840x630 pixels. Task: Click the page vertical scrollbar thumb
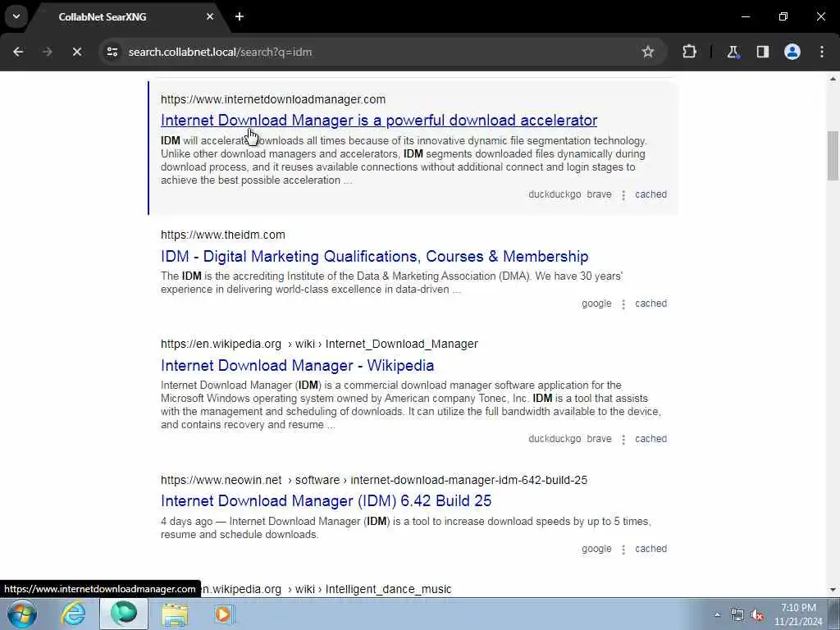(x=833, y=156)
